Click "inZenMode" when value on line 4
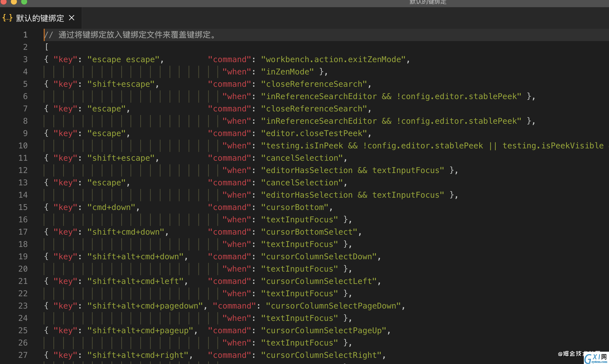The width and height of the screenshot is (609, 364). (287, 72)
